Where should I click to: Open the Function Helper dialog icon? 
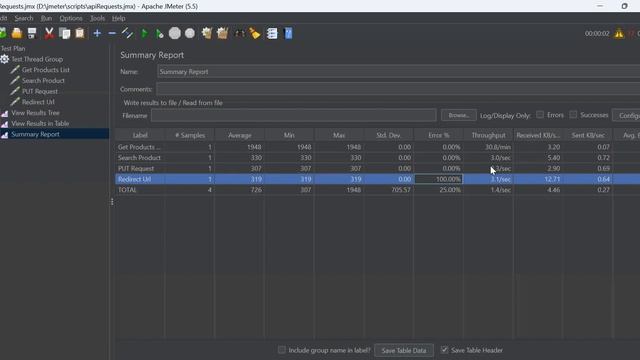pyautogui.click(x=272, y=33)
